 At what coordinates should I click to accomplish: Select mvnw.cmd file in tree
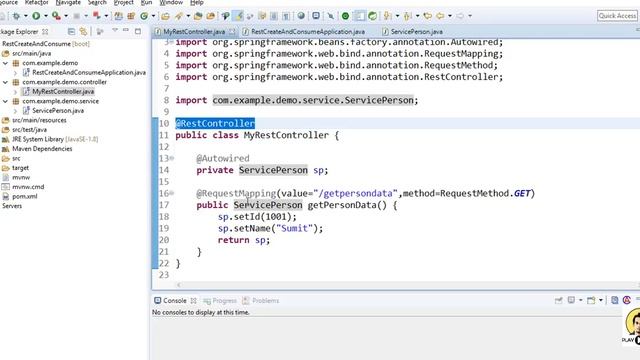point(28,187)
